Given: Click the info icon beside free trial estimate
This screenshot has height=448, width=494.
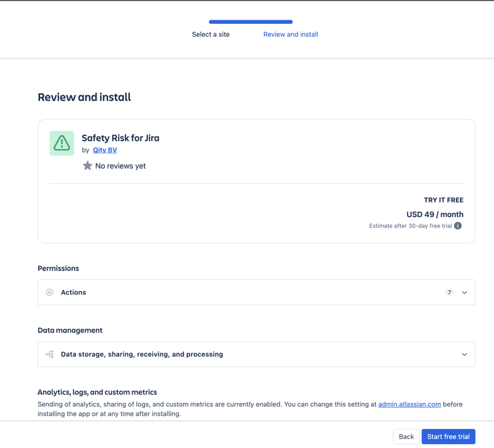Looking at the screenshot, I should click(x=458, y=226).
